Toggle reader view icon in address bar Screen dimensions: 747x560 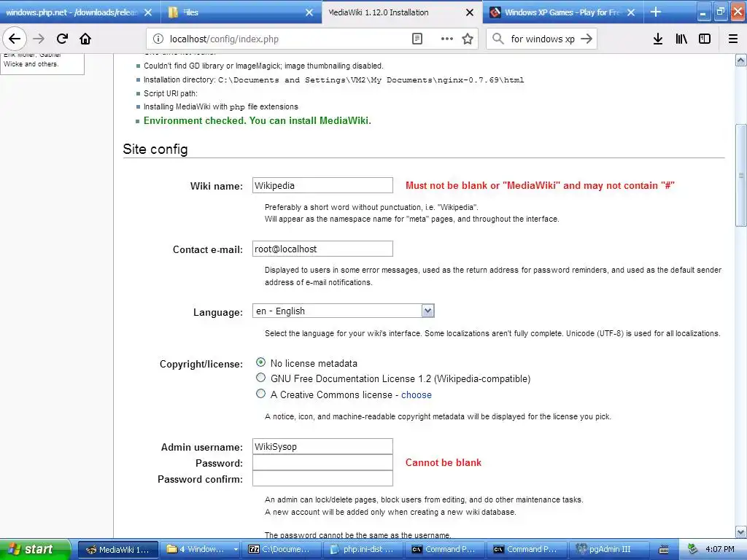pos(417,39)
